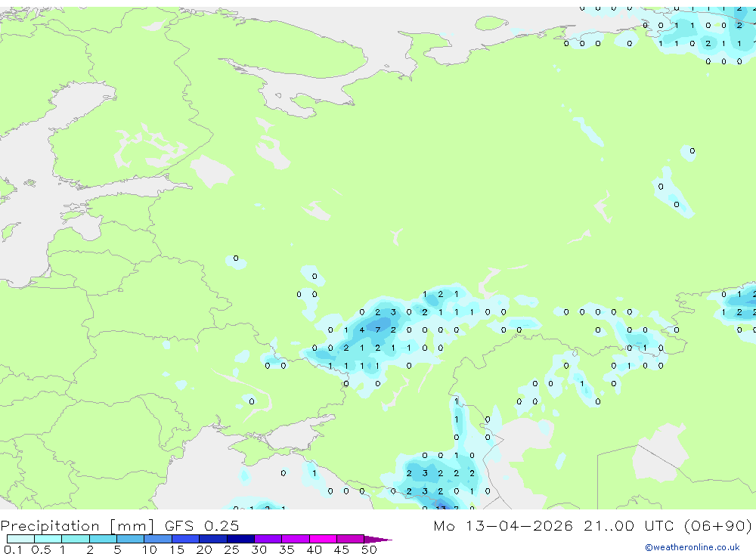756x554 pixels.
Task: Click the above-50 mm legend arrow tip
Action: coord(379,540)
